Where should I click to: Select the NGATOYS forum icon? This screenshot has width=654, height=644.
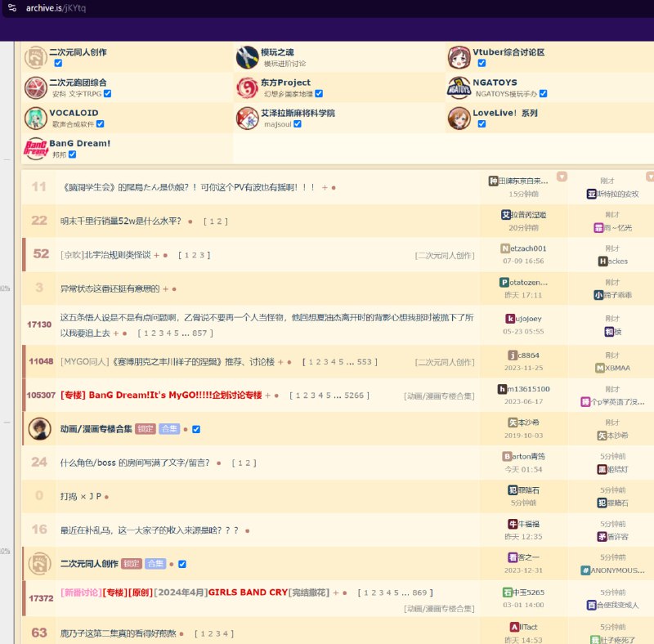459,88
